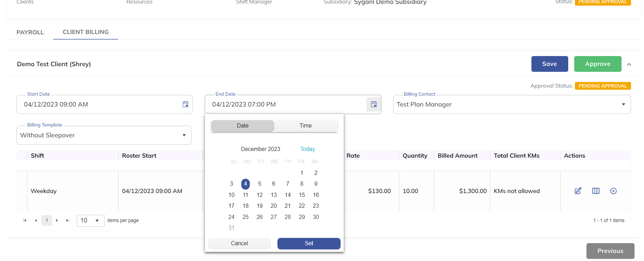The image size is (644, 261).
Task: Open the Start Date calendar picker icon
Action: point(185,104)
